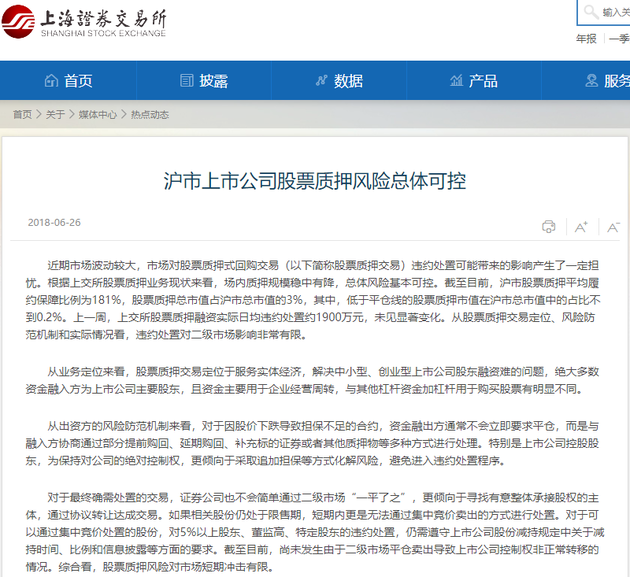Click the search magnifier icon
The height and width of the screenshot is (577, 630).
tap(591, 12)
